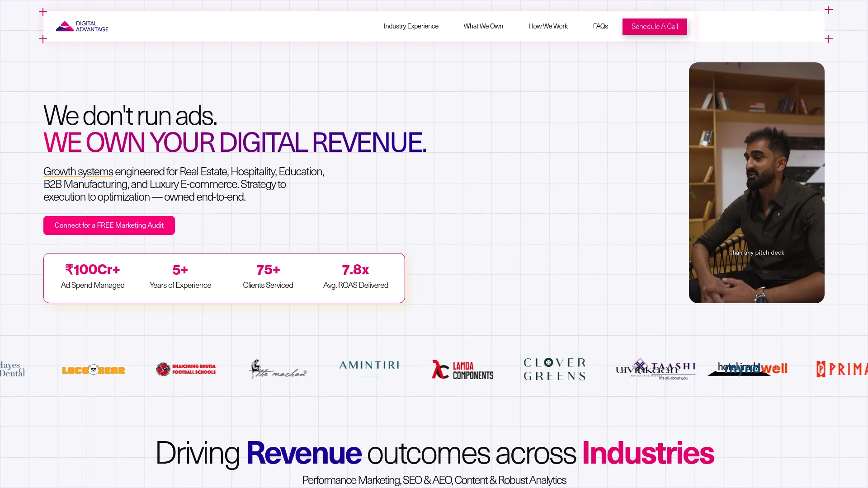The image size is (868, 488).
Task: Go to How We Work
Action: [x=548, y=26]
